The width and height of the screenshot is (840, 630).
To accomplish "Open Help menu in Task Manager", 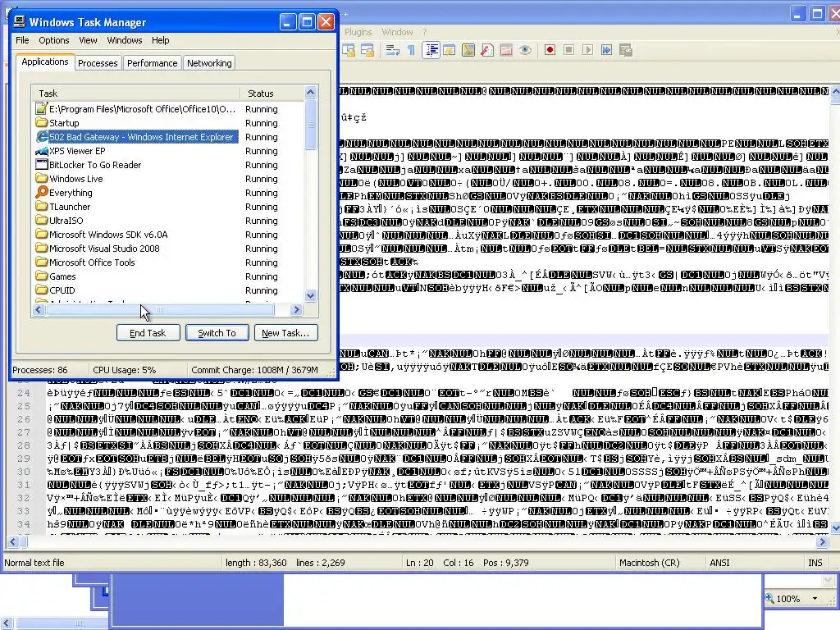I will point(160,40).
